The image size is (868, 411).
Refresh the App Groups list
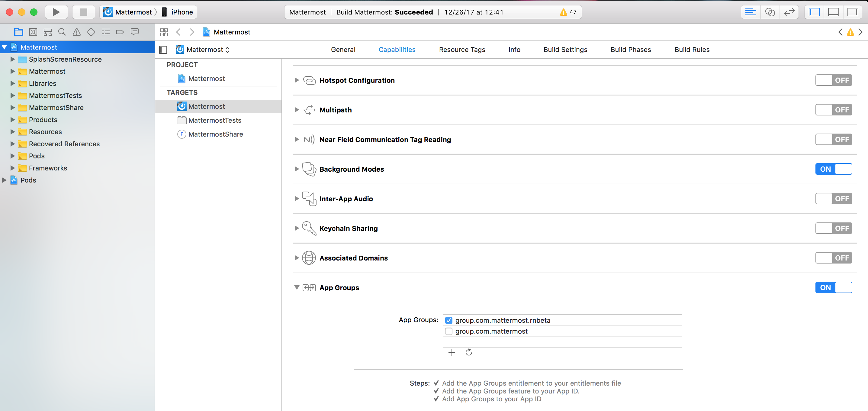(469, 352)
